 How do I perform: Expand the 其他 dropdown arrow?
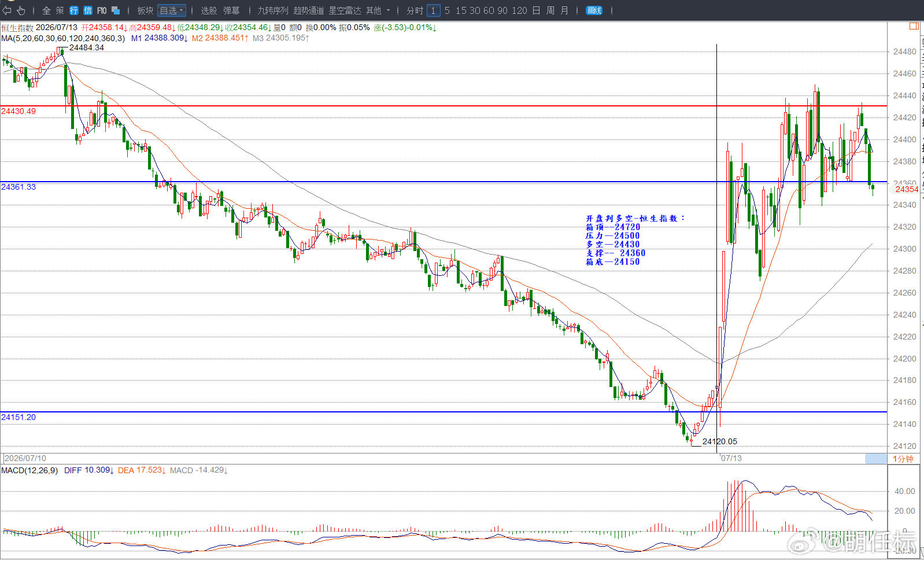point(388,10)
